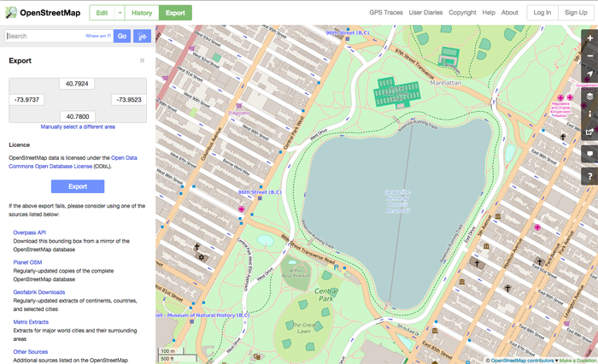Click the synagogue star icon near West 81st
The height and width of the screenshot is (364, 598).
202,257
